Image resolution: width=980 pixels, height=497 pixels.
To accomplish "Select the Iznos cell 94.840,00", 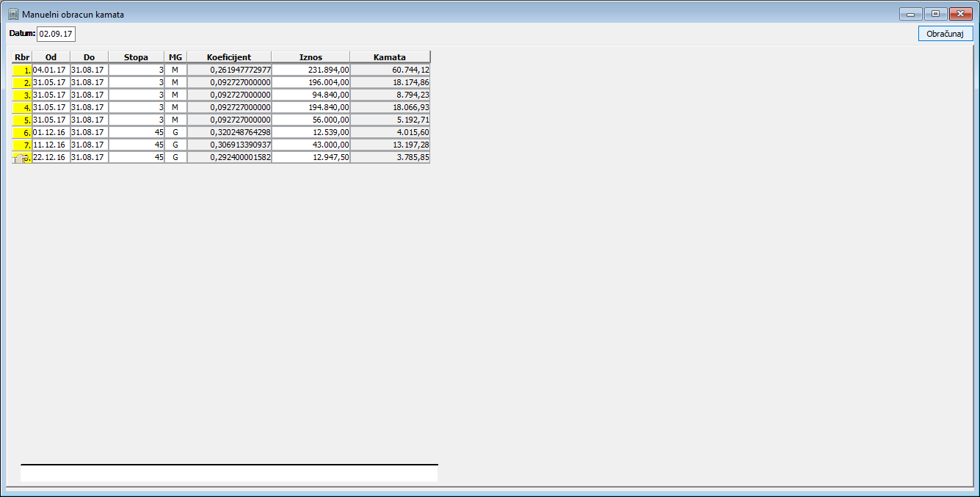I will pyautogui.click(x=311, y=95).
